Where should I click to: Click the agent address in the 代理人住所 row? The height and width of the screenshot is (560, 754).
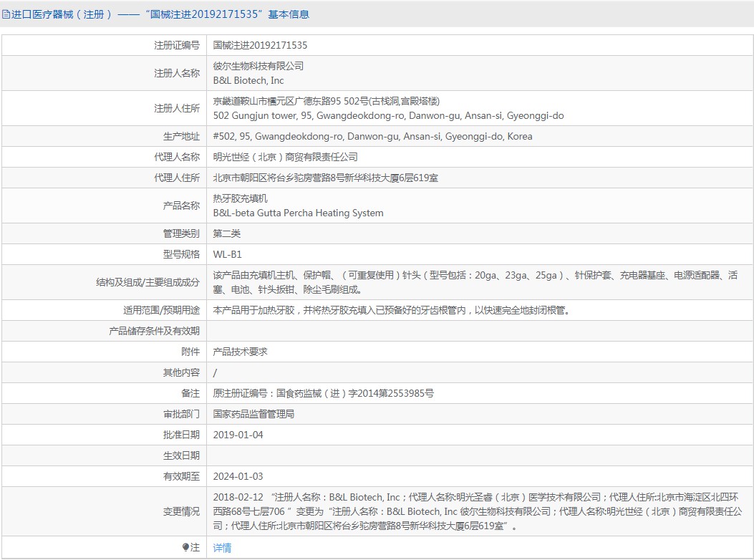point(326,178)
